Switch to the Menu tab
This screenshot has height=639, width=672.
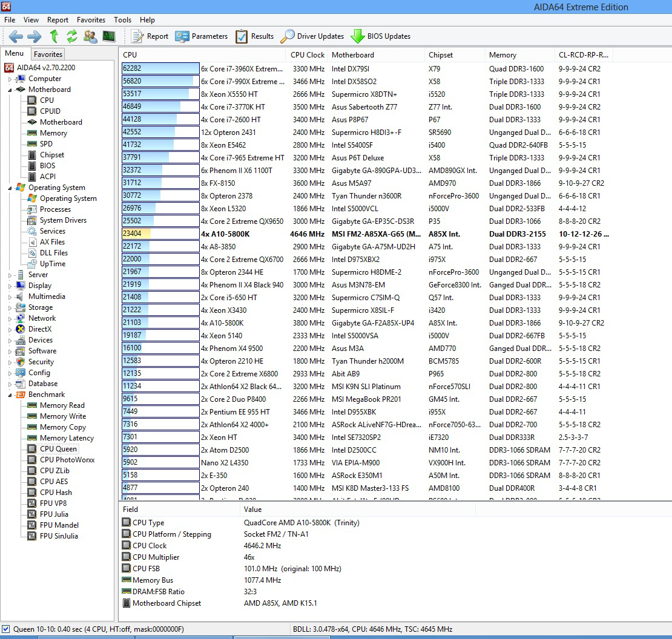15,53
